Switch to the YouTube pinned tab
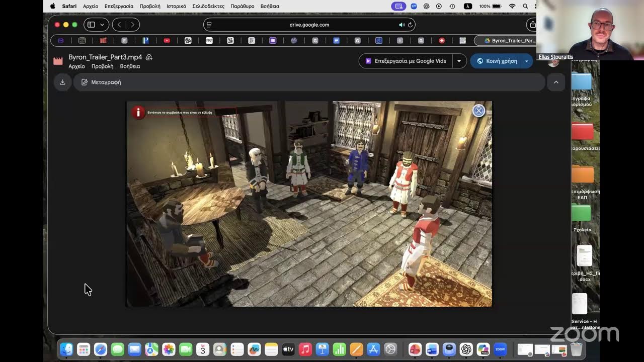This screenshot has height=362, width=644. (x=167, y=40)
